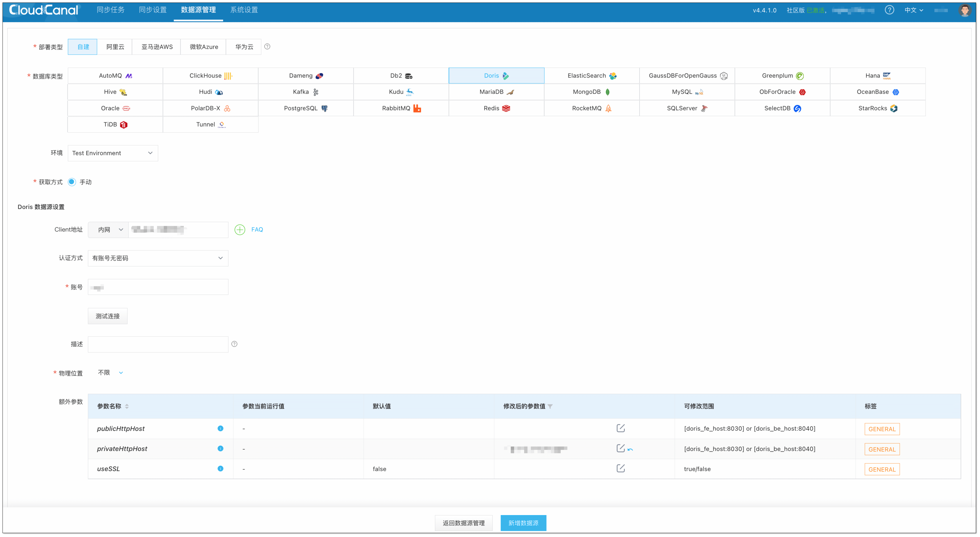Expand the 认证方式 dropdown
This screenshot has height=537, width=980.
pos(158,258)
